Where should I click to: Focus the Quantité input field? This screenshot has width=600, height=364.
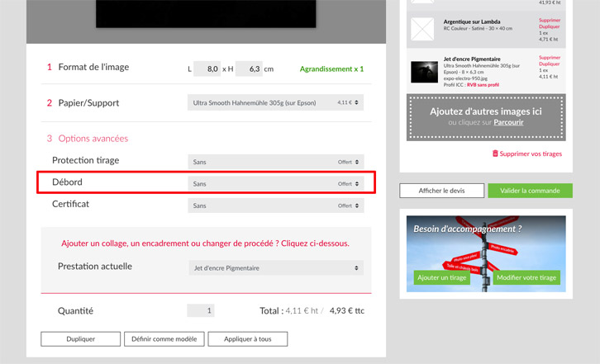pyautogui.click(x=201, y=311)
